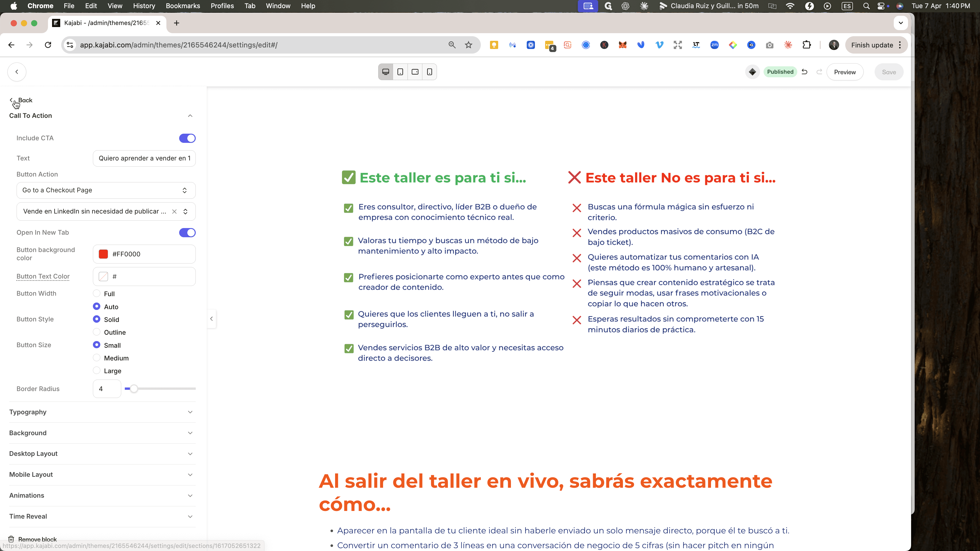Image resolution: width=980 pixels, height=551 pixels.
Task: Open the Button Action dropdown
Action: tap(106, 190)
